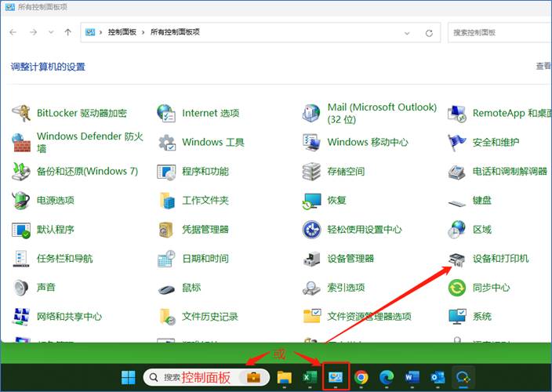This screenshot has height=392, width=552.
Task: Open Outlook from the taskbar
Action: [x=438, y=378]
